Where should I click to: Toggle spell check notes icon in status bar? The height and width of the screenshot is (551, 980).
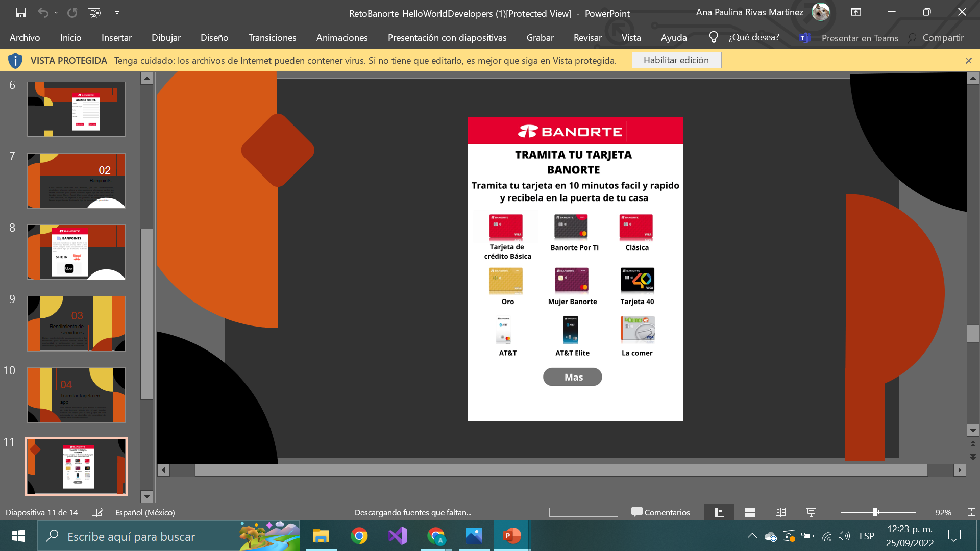(97, 512)
